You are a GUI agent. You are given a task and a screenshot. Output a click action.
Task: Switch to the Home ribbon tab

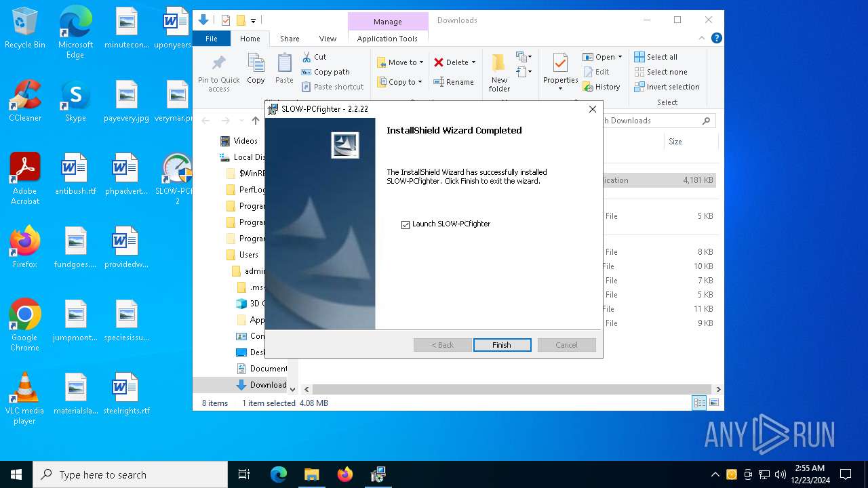(x=250, y=39)
